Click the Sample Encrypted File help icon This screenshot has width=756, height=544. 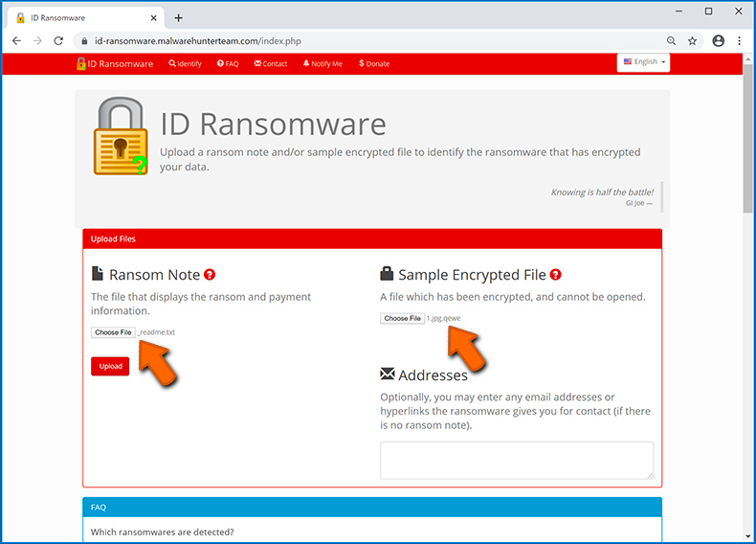click(x=555, y=275)
